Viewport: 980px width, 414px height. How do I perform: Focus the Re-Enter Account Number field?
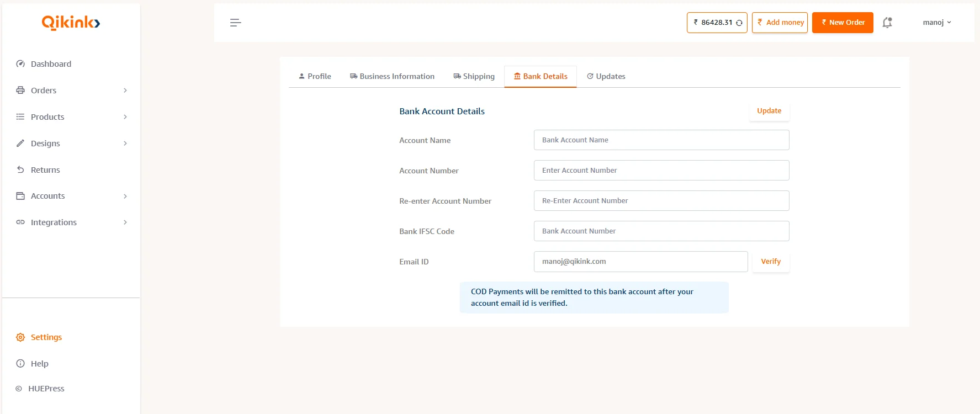pyautogui.click(x=661, y=201)
